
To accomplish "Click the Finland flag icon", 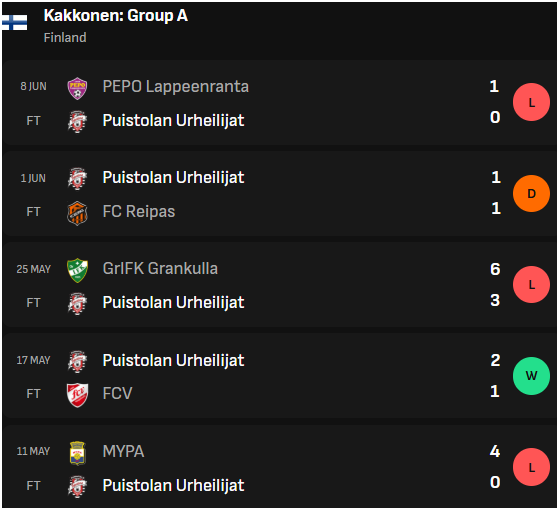I will [15, 22].
